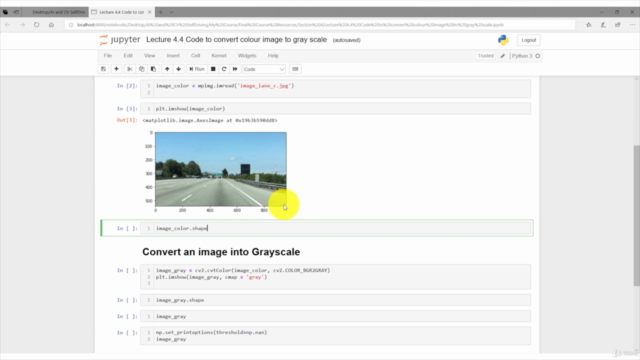
Task: Rename the notebook title Lecture 4.4
Action: click(236, 40)
